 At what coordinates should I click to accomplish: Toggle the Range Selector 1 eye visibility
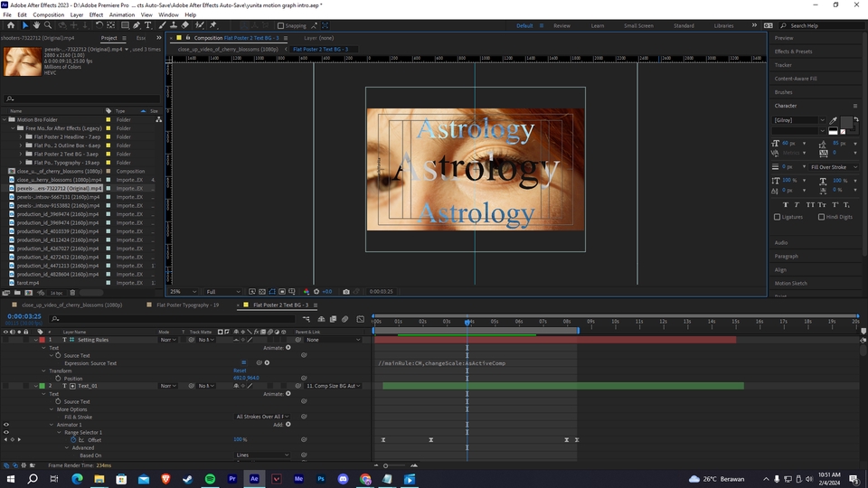click(x=6, y=432)
